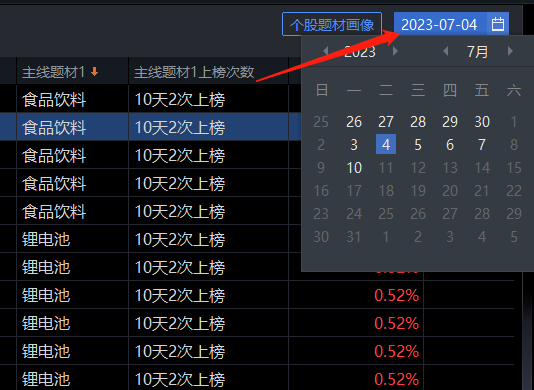The image size is (534, 390).
Task: Select July 5 in the calendar
Action: pyautogui.click(x=418, y=144)
